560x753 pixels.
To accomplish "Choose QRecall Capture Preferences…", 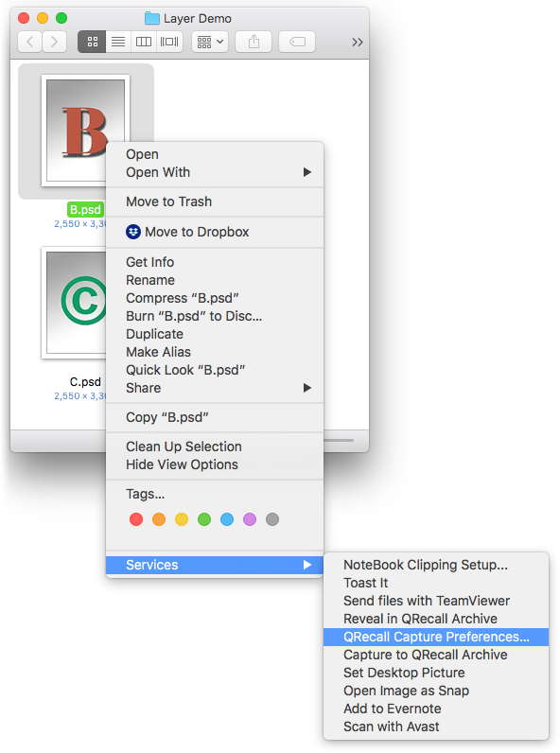I will 436,637.
